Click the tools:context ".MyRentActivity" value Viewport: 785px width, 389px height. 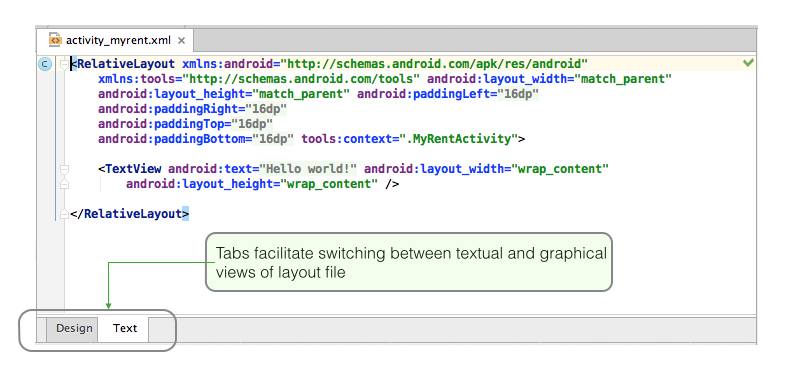tap(458, 139)
